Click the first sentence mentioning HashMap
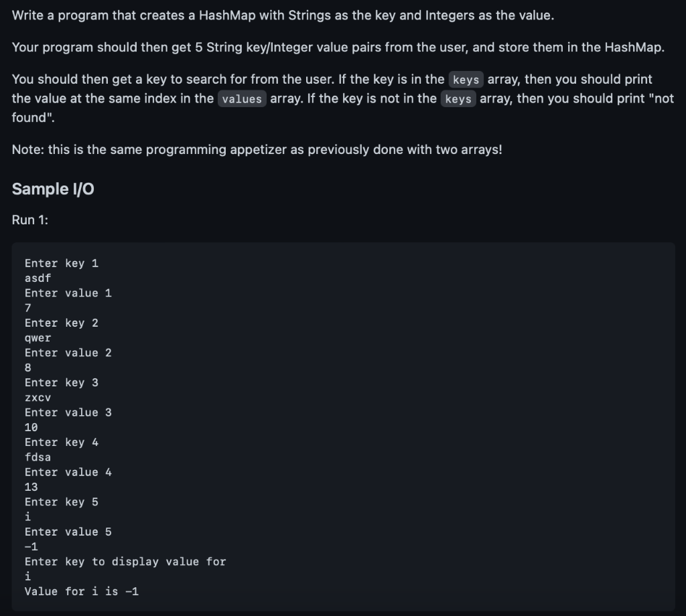686x616 pixels. [283, 15]
